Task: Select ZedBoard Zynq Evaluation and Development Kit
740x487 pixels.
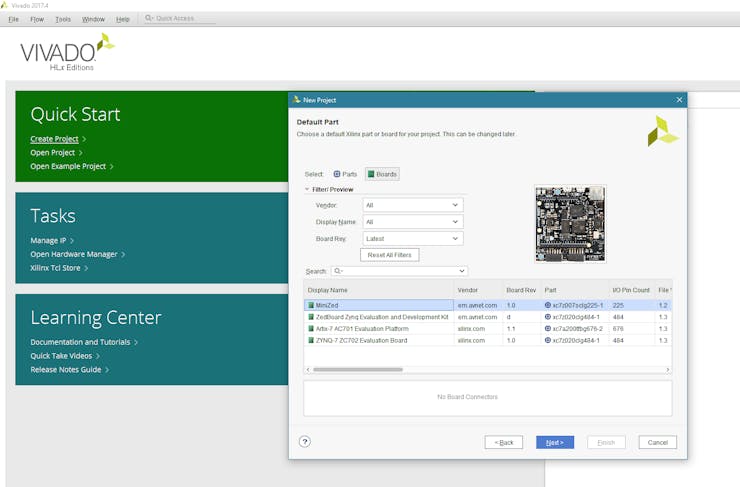Action: click(382, 317)
